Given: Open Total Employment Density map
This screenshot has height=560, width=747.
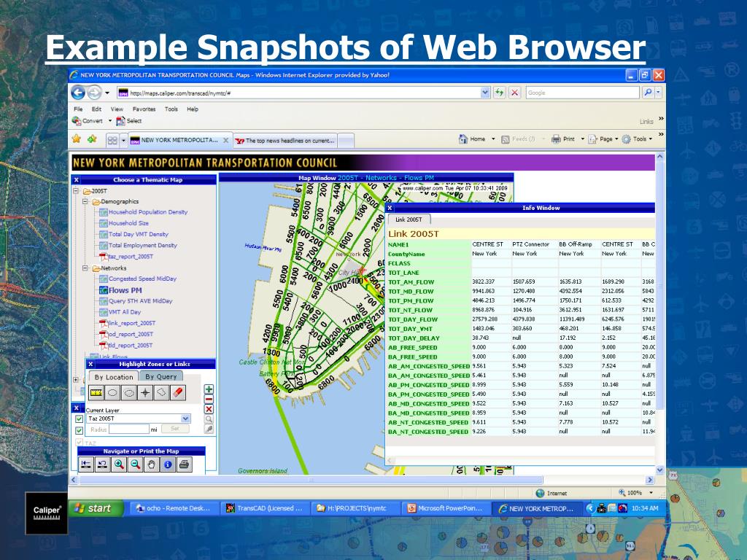Looking at the screenshot, I should [143, 245].
